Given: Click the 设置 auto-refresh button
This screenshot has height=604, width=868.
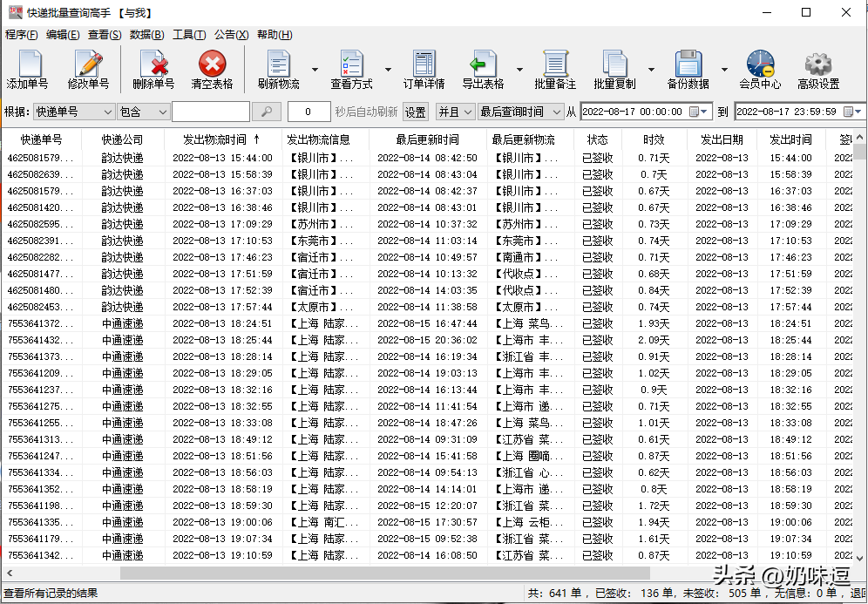Looking at the screenshot, I should 416,112.
